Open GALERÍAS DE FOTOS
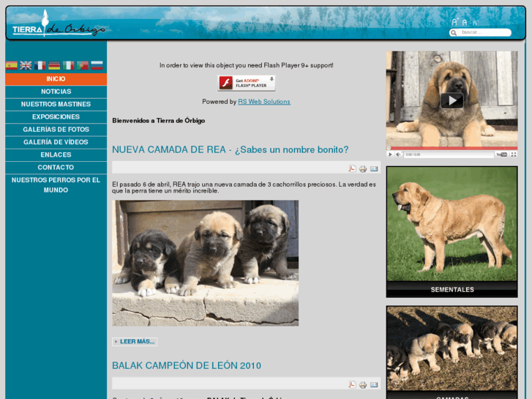Image resolution: width=532 pixels, height=399 pixels. pos(56,130)
